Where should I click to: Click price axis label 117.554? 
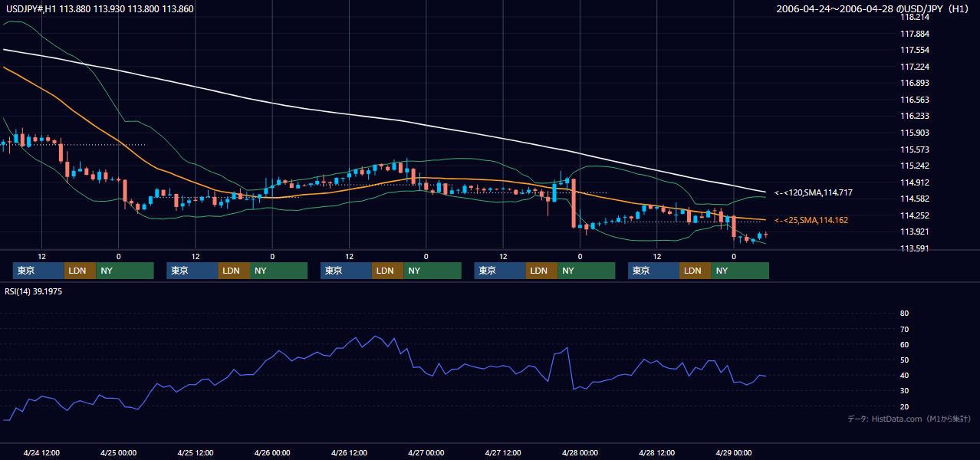[914, 50]
